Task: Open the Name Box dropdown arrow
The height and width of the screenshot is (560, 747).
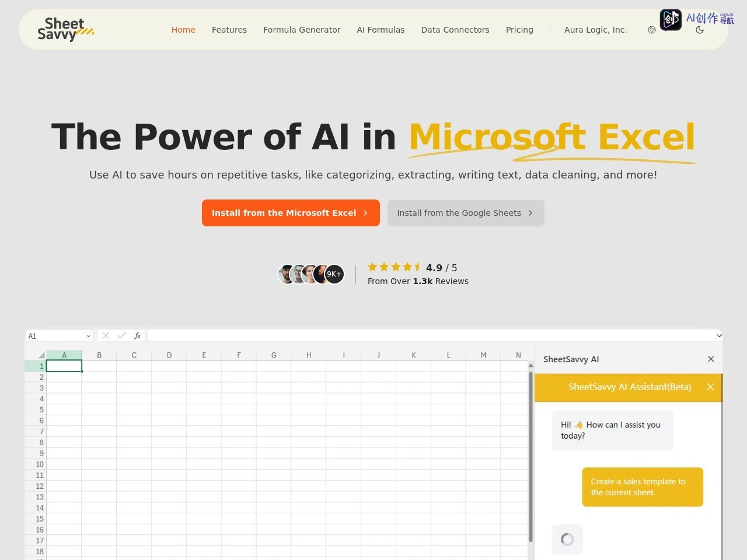Action: (88, 336)
